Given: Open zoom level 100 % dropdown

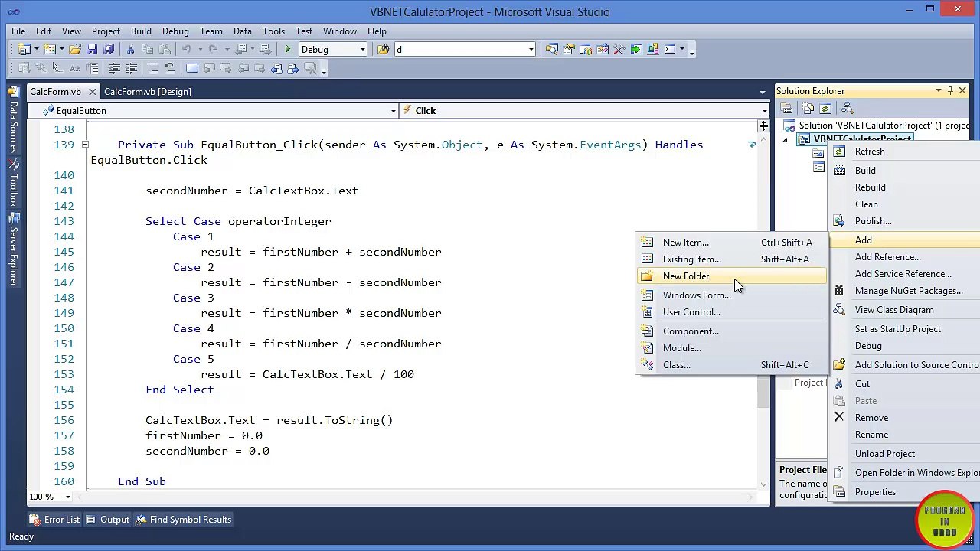Looking at the screenshot, I should (67, 497).
